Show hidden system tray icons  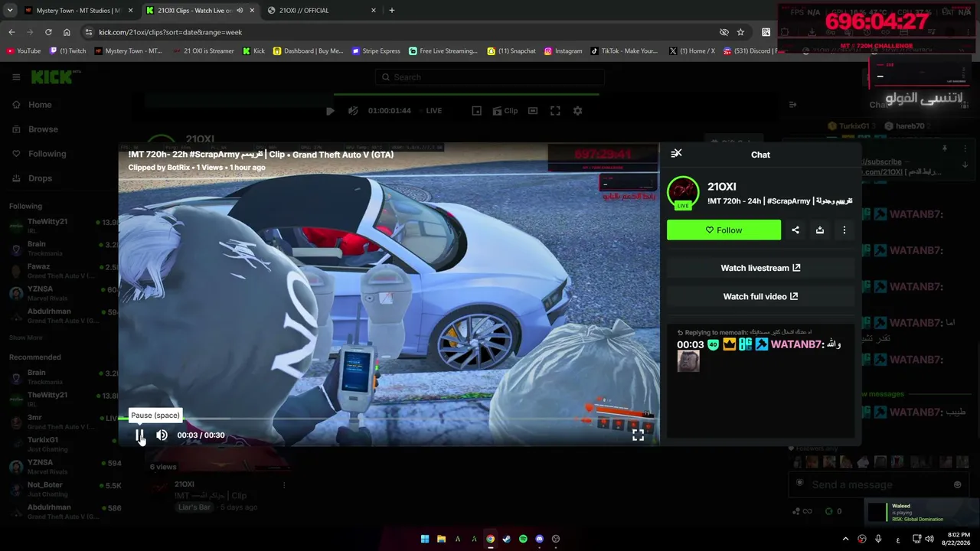point(845,539)
